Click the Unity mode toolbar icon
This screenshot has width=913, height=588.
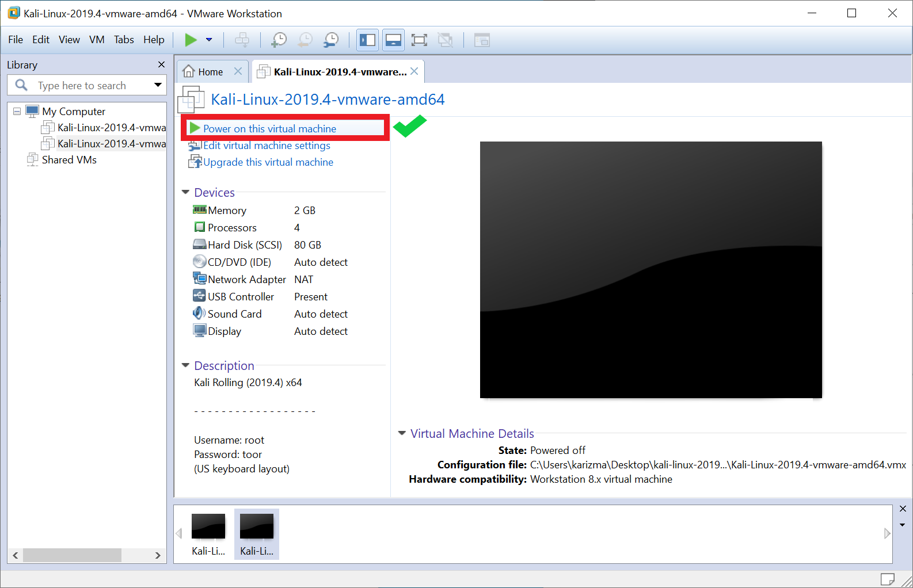click(445, 40)
